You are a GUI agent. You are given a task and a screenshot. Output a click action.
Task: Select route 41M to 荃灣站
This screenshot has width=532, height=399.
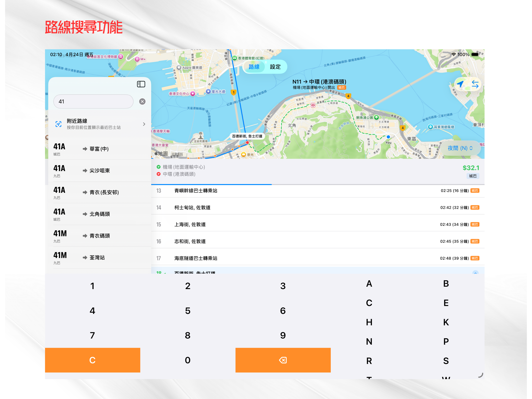point(100,257)
